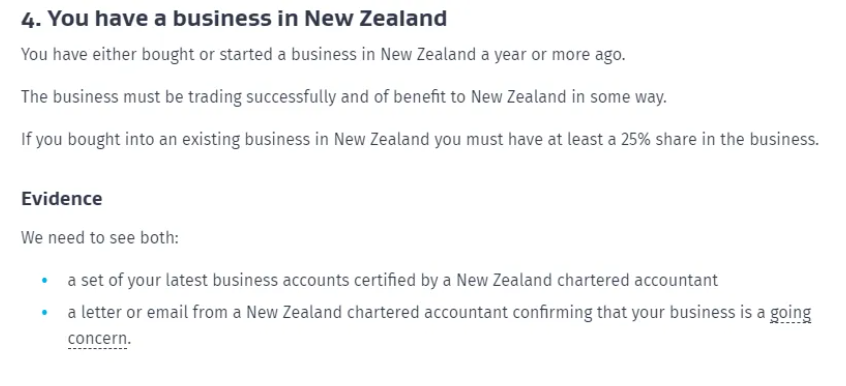Click the second blue bullet point
Screen dimensions: 846x386
[x=45, y=312]
